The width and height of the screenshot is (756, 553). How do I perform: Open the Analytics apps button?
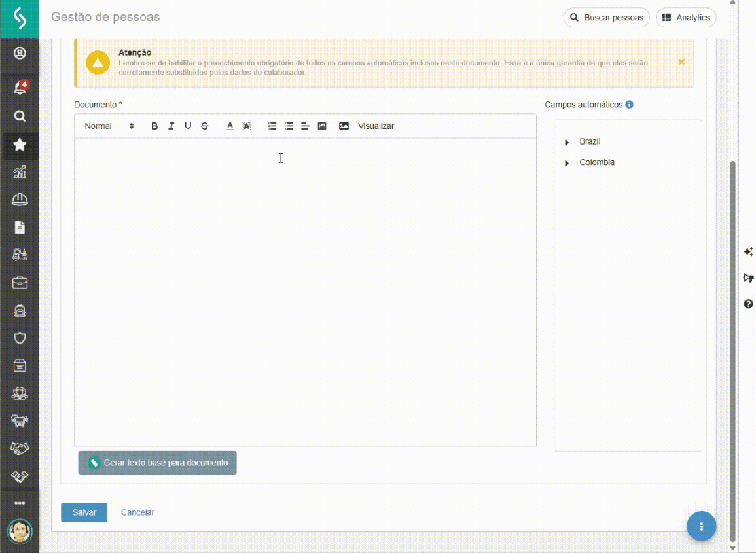tap(686, 18)
